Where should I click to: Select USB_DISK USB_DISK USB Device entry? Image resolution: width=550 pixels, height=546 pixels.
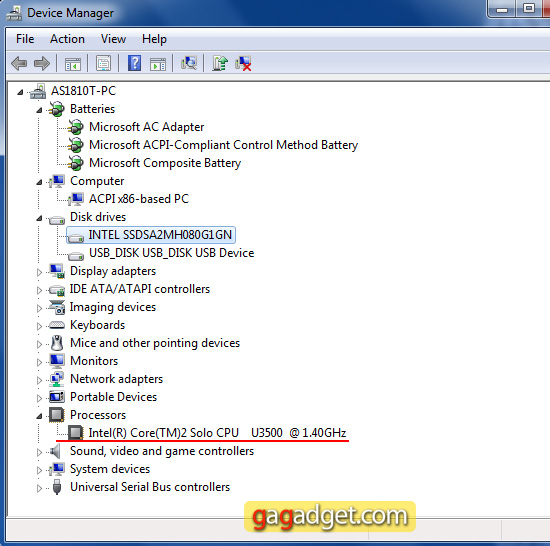coord(172,253)
